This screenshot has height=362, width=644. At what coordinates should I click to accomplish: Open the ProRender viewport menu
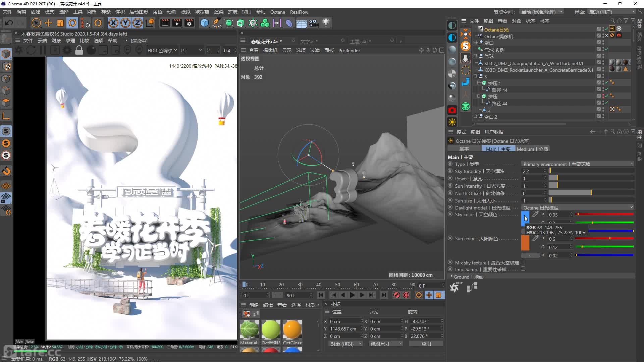pos(349,50)
